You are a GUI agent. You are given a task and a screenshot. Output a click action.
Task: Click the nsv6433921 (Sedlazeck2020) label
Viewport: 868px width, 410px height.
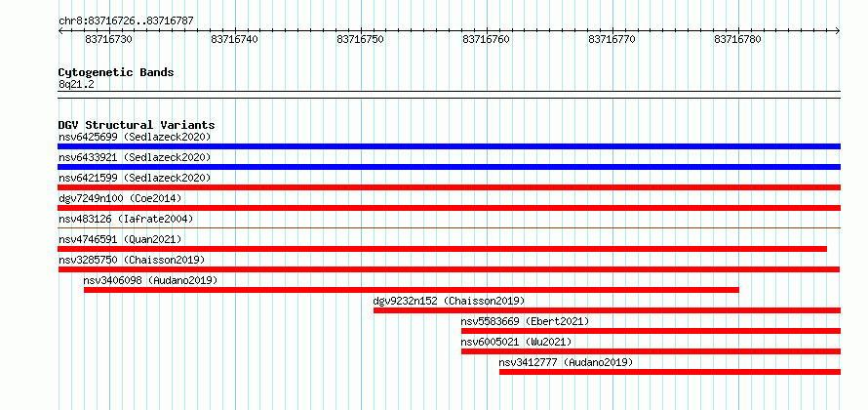click(x=135, y=157)
